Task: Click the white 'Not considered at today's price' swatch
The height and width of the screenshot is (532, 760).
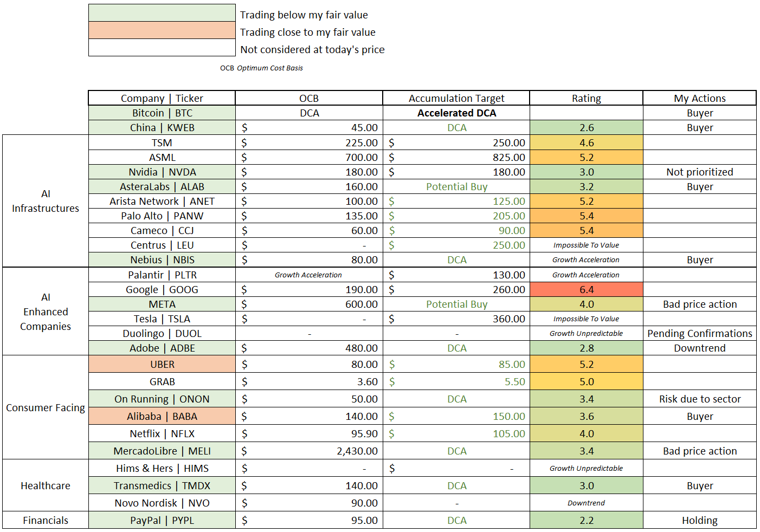Action: 162,48
